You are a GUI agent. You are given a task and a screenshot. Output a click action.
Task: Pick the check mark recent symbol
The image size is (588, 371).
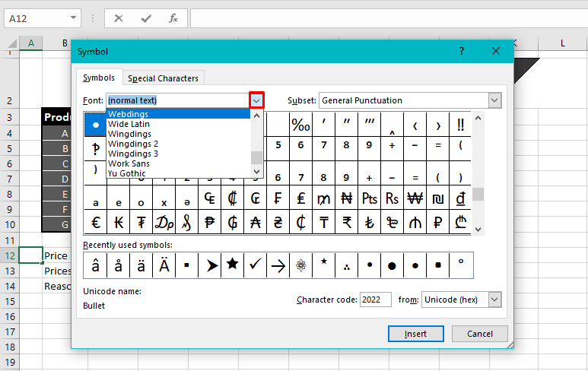tap(256, 265)
